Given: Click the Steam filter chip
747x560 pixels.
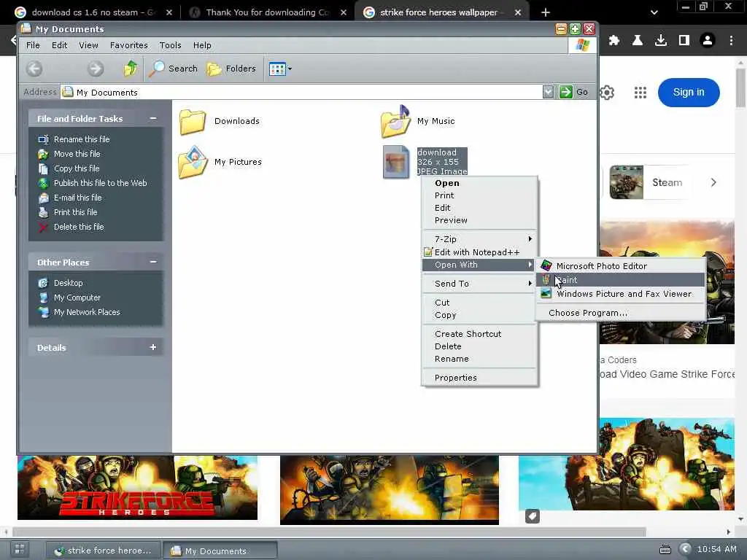Looking at the screenshot, I should point(650,182).
